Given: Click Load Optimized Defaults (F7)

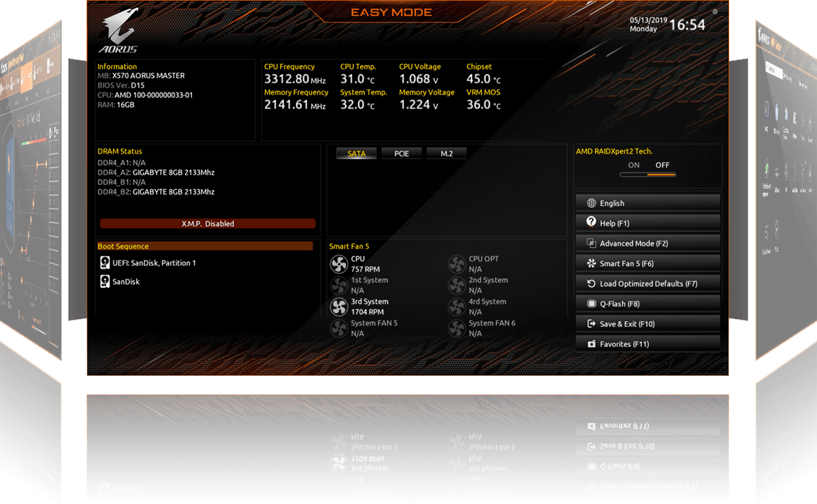Looking at the screenshot, I should (x=647, y=284).
